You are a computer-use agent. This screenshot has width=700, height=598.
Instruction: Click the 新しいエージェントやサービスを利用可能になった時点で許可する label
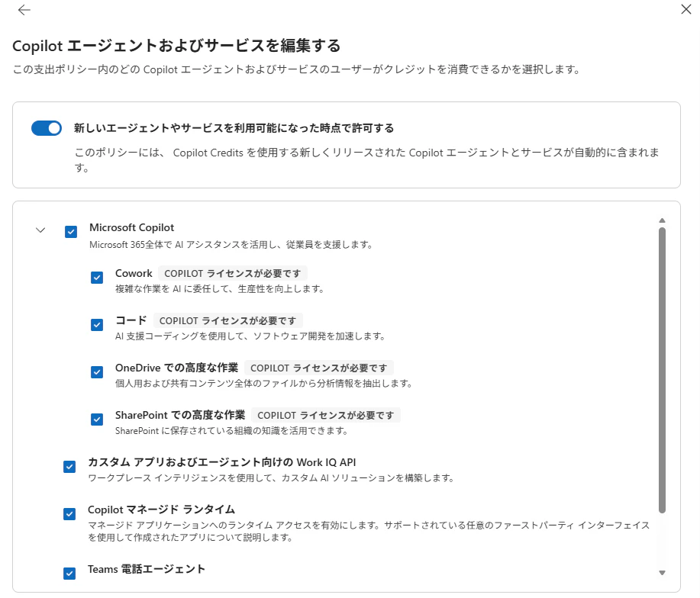pos(234,128)
